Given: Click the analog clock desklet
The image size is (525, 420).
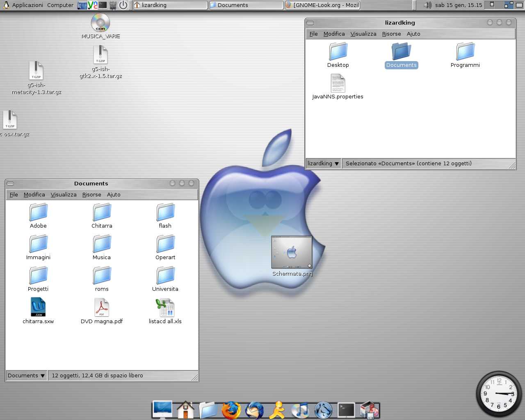Looking at the screenshot, I should [x=499, y=394].
